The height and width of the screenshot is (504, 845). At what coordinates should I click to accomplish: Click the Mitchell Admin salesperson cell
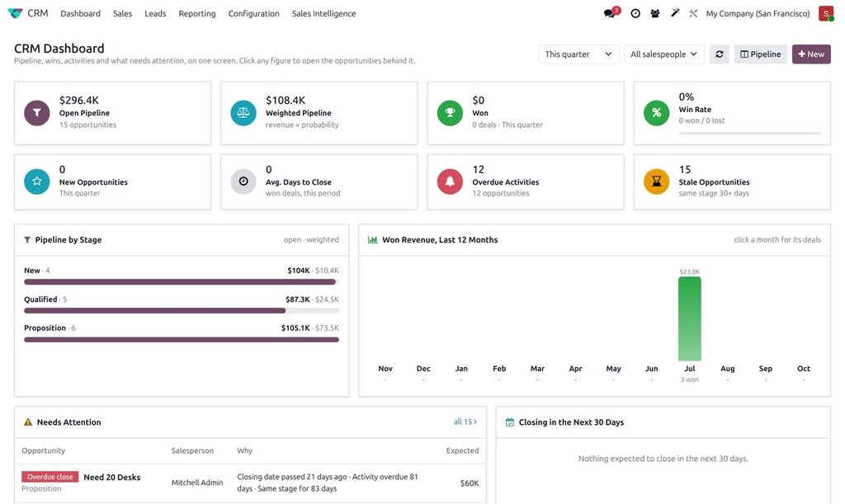(197, 483)
